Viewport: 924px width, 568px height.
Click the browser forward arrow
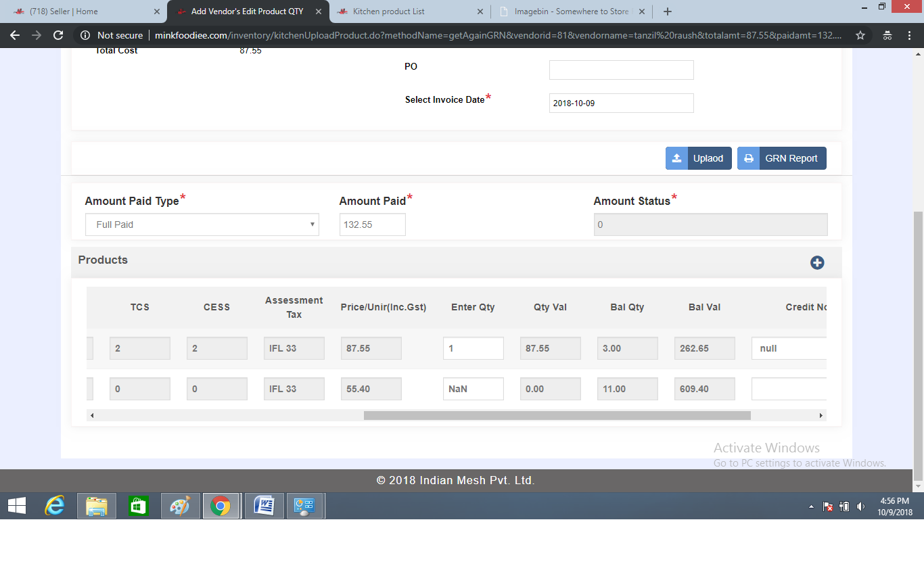point(37,35)
